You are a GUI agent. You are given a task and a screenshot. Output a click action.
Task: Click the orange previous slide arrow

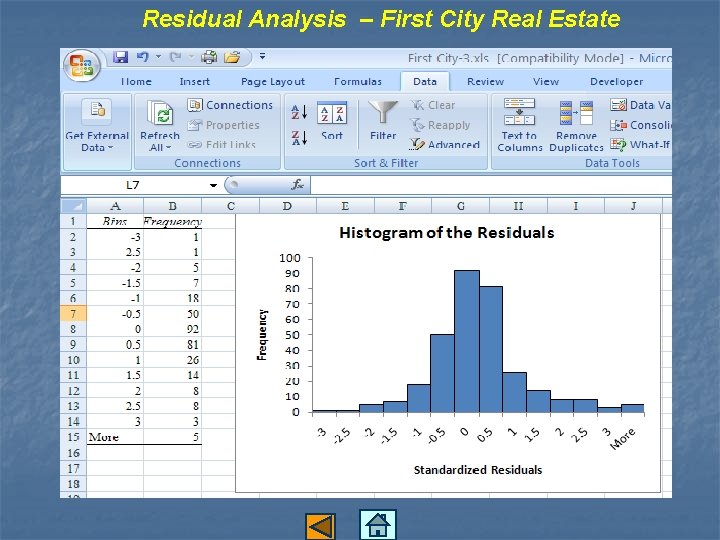tap(320, 526)
